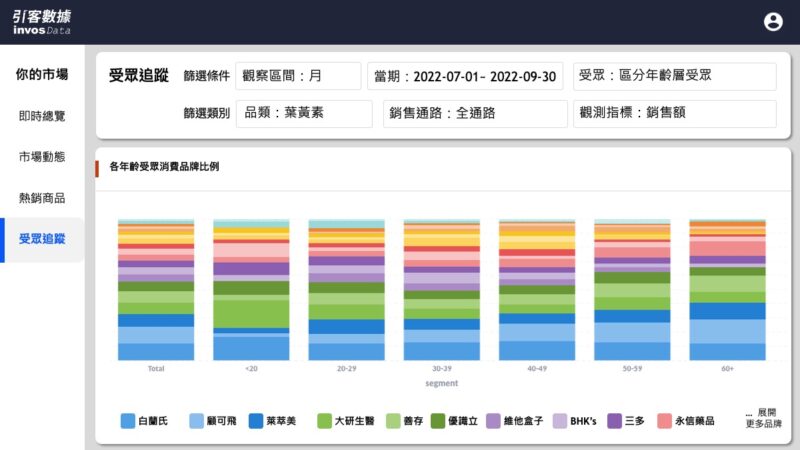The image size is (800, 450).
Task: Click the 善存 legend swatch
Action: click(393, 421)
